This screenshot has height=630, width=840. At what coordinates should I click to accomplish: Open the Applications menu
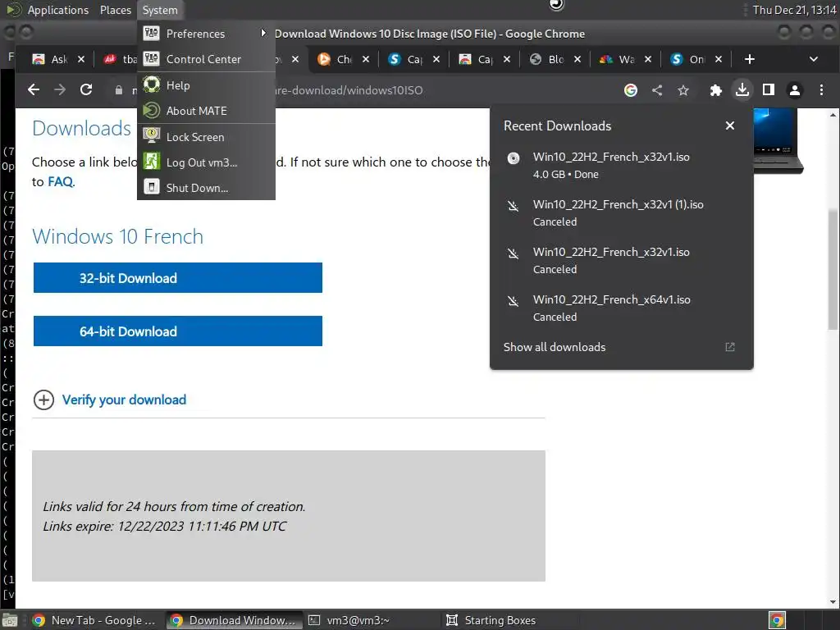click(58, 10)
